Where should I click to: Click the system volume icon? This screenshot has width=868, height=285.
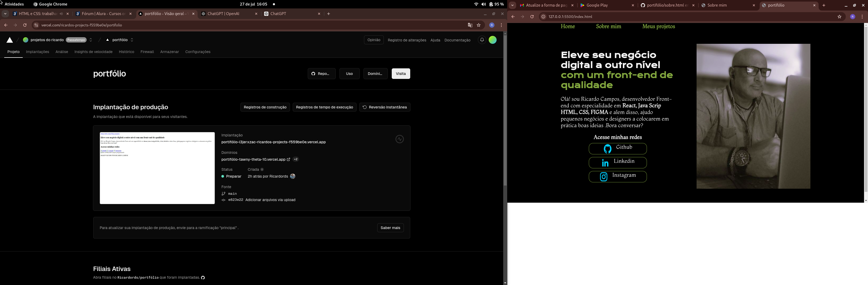pos(484,4)
